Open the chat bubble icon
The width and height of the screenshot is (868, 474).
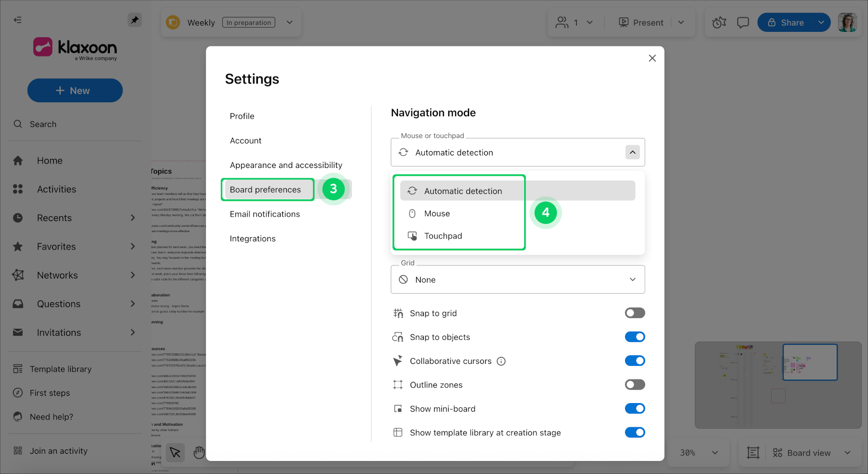pyautogui.click(x=743, y=22)
